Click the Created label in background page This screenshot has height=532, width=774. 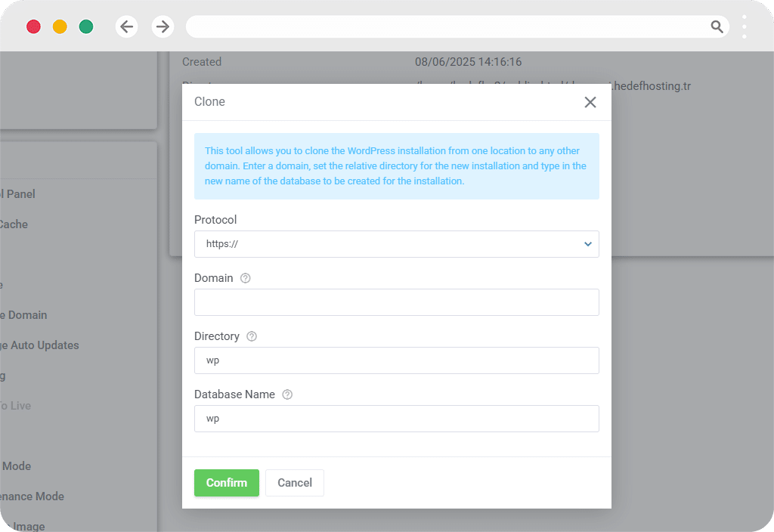[202, 62]
